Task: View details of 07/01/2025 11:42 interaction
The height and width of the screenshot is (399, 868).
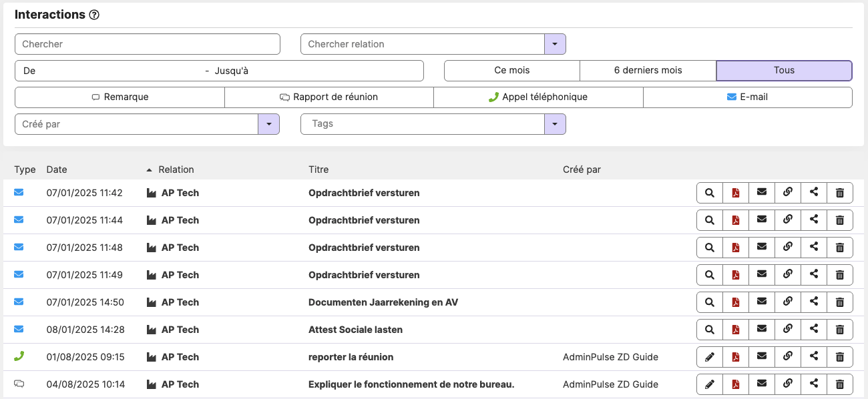Action: tap(710, 193)
